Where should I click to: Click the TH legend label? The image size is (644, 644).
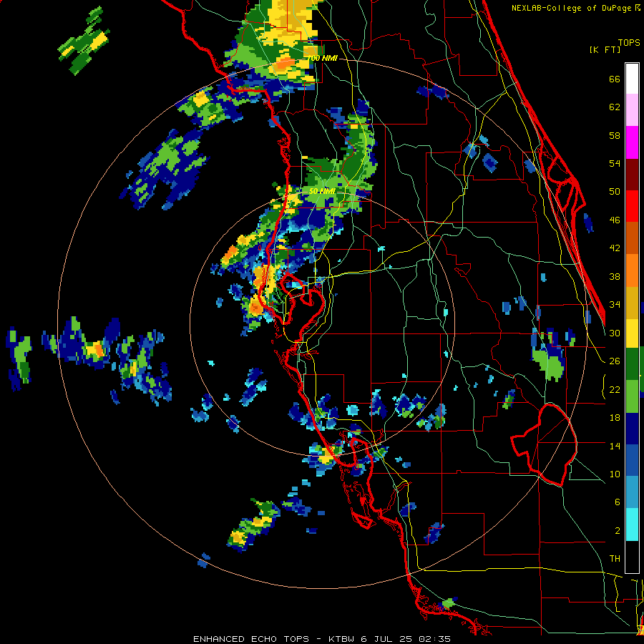click(615, 559)
